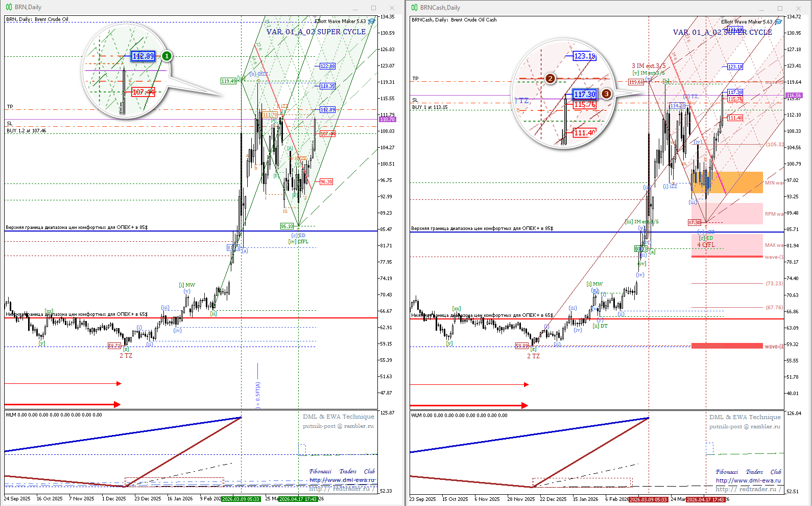Screen dimensions: 812x506
Task: Select the 110.70 current price tag
Action: [388, 120]
